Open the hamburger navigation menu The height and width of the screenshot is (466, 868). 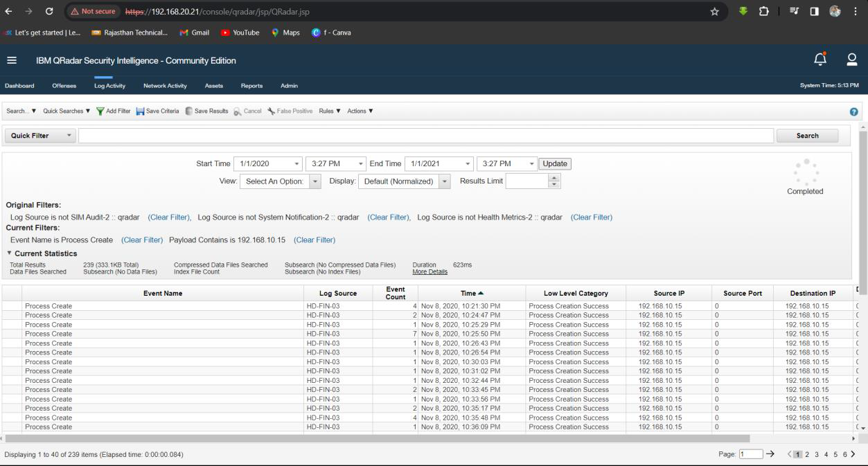(12, 60)
